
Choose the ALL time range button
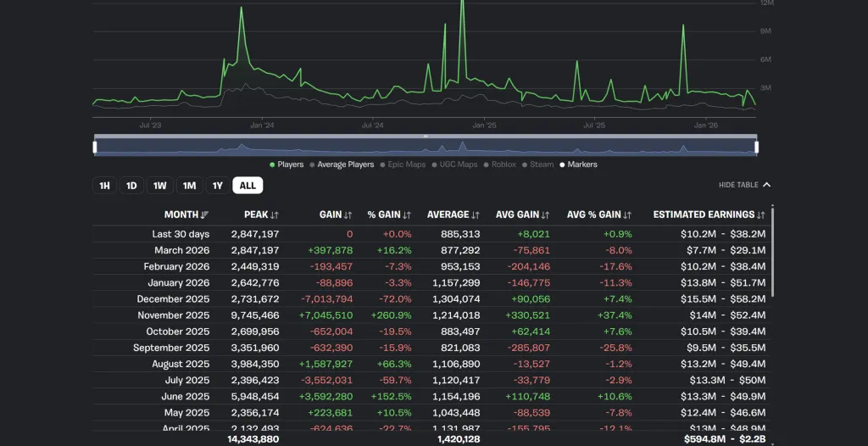coord(248,186)
